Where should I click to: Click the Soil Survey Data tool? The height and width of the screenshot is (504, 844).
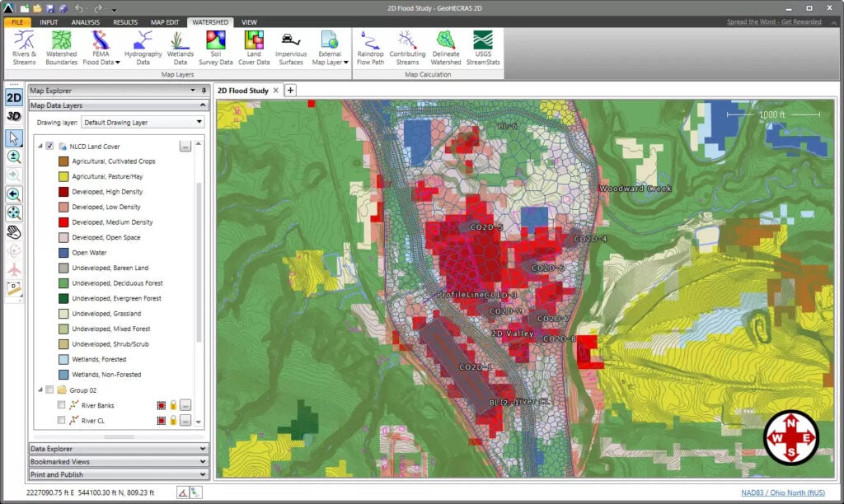point(217,46)
